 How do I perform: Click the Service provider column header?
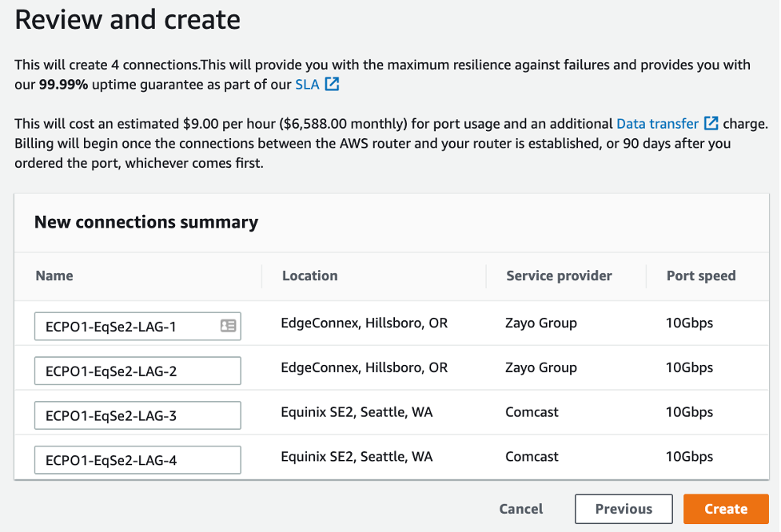click(x=559, y=276)
